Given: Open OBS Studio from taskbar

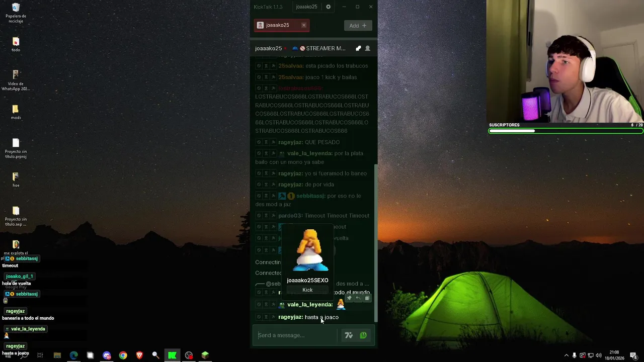Looking at the screenshot, I should tap(189, 355).
